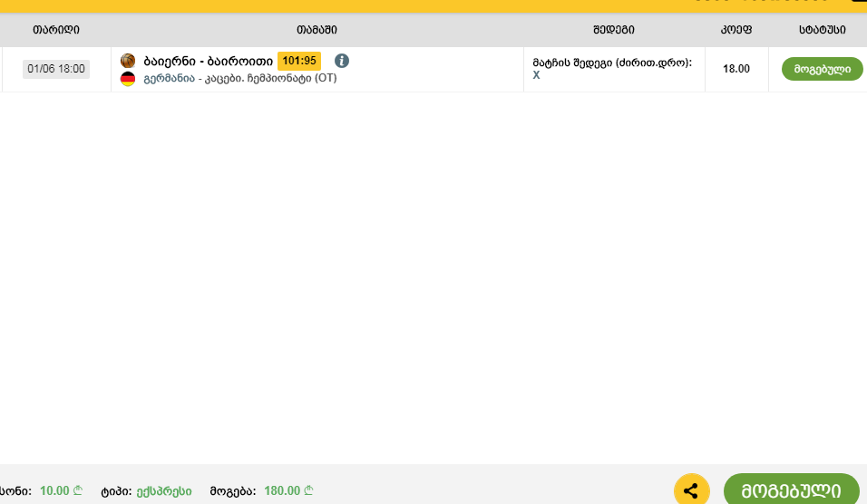
Task: Click the სტატუსი column header
Action: tap(823, 30)
